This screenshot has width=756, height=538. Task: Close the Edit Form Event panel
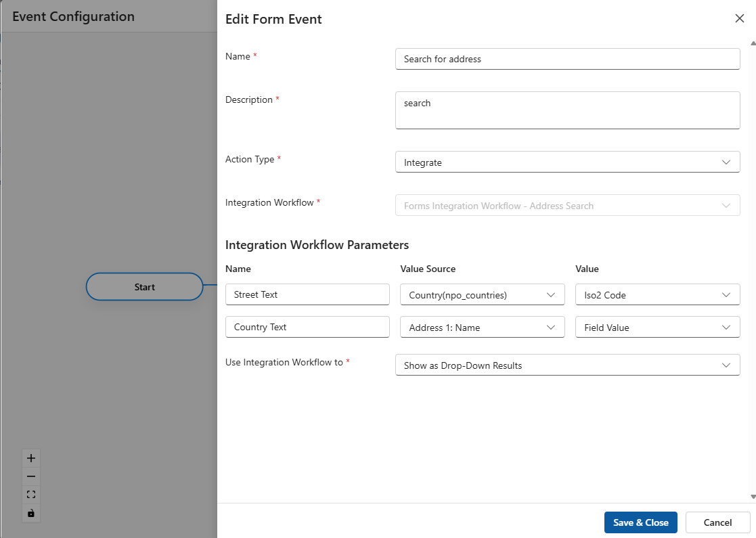pos(739,19)
